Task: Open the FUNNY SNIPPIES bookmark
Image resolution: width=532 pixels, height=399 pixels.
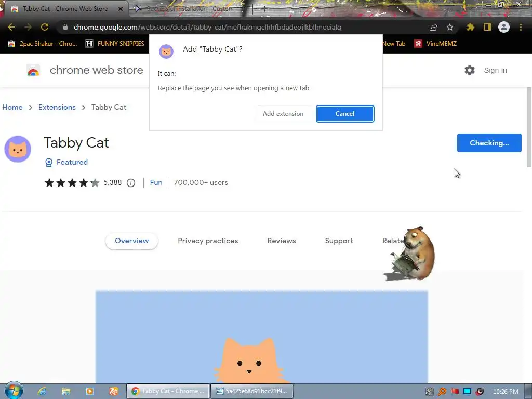Action: click(x=115, y=44)
